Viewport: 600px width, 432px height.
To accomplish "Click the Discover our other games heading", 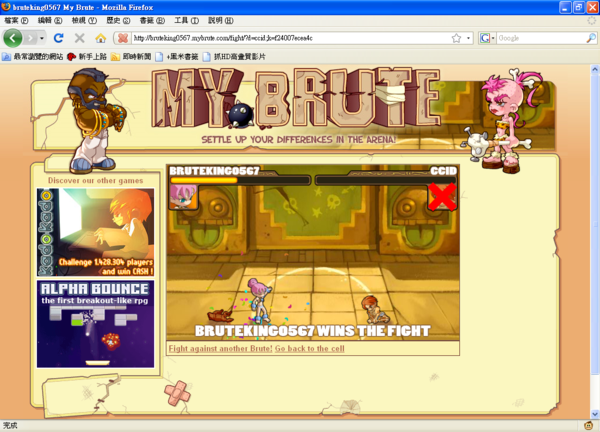I will click(96, 181).
